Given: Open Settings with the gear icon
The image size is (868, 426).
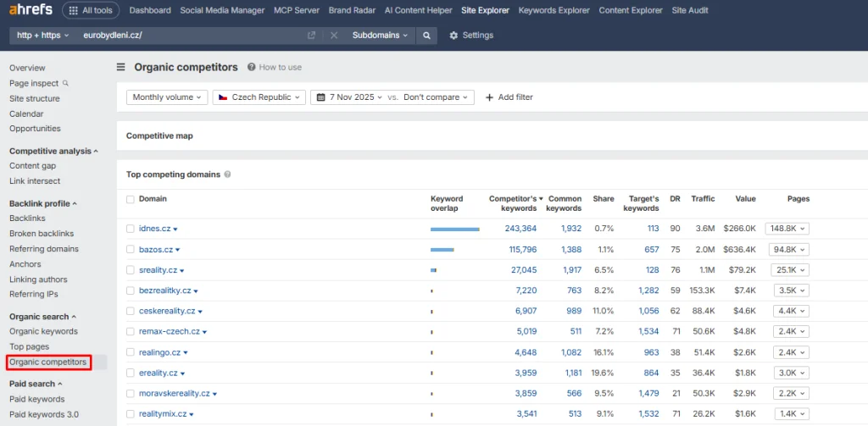Looking at the screenshot, I should pos(471,36).
